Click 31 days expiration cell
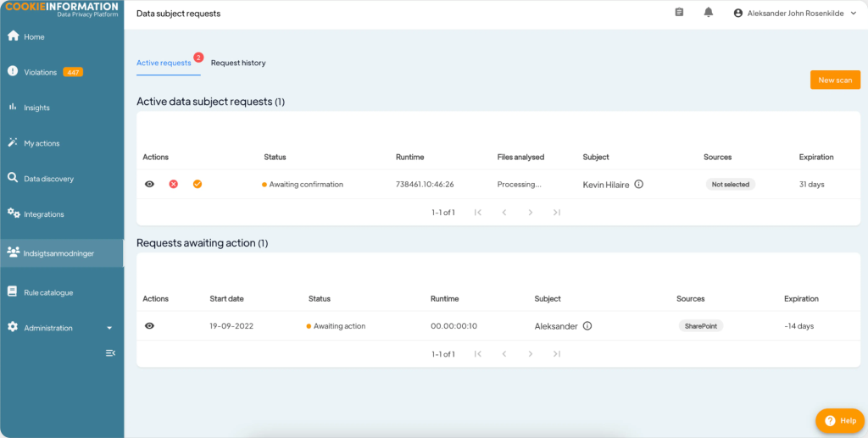This screenshot has width=868, height=438. point(811,184)
